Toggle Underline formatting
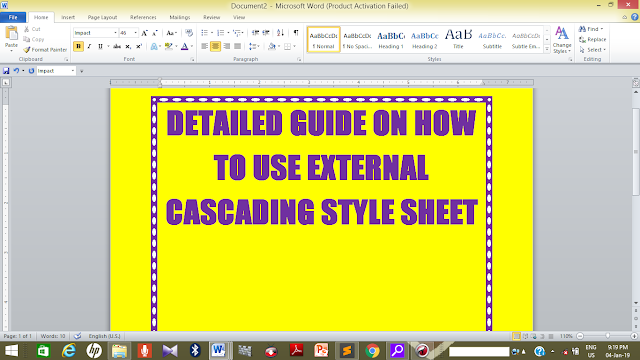Screen dimensions: 640x360 100,46
